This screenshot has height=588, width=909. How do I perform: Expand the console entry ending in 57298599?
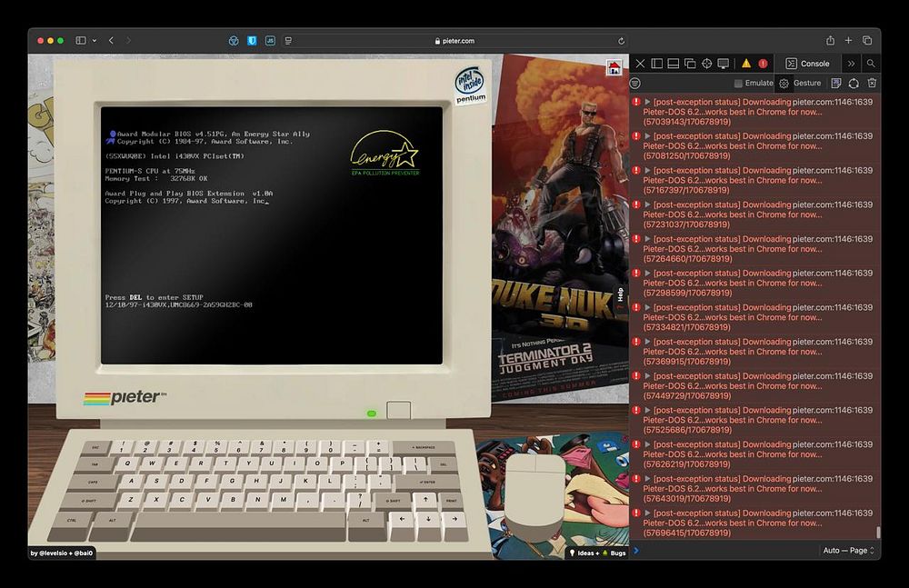(647, 274)
